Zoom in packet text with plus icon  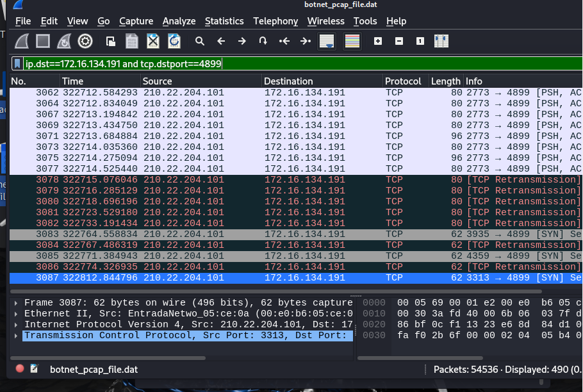pos(378,41)
